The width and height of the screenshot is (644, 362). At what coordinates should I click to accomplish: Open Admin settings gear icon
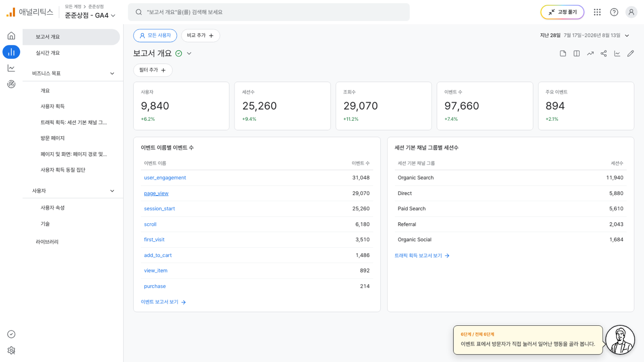coord(11,350)
